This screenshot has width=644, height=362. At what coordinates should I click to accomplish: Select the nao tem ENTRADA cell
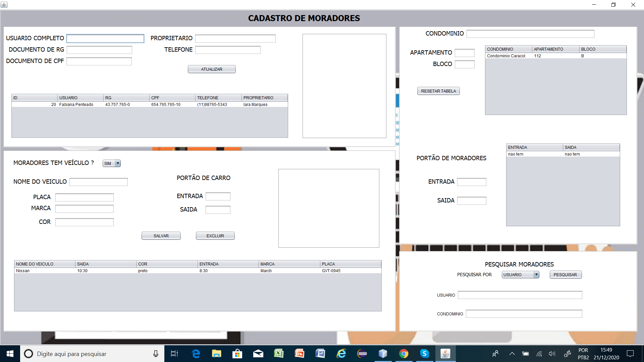535,154
